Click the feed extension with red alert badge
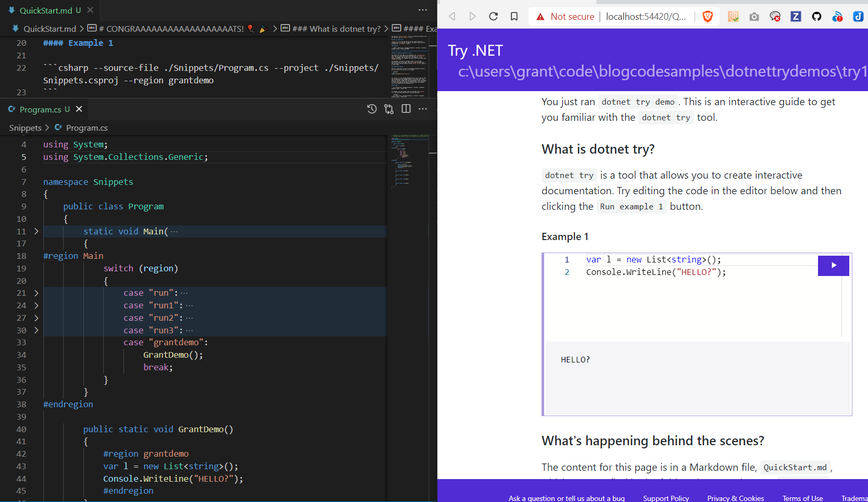Image resolution: width=868 pixels, height=502 pixels. (x=837, y=17)
